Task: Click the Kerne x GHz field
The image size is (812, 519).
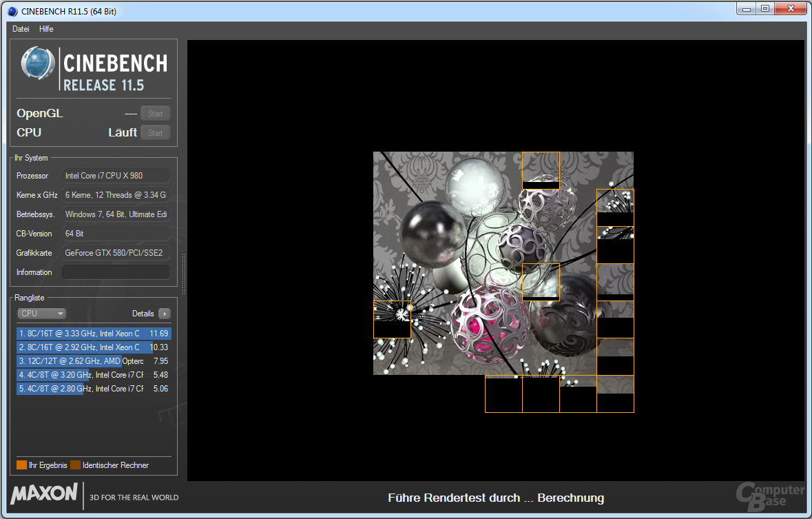Action: [116, 195]
